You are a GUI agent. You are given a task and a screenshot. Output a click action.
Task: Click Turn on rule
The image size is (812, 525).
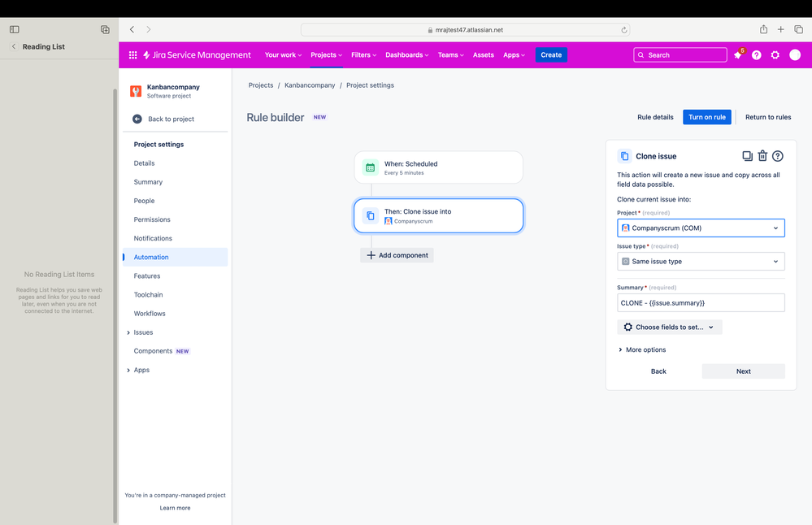point(707,117)
